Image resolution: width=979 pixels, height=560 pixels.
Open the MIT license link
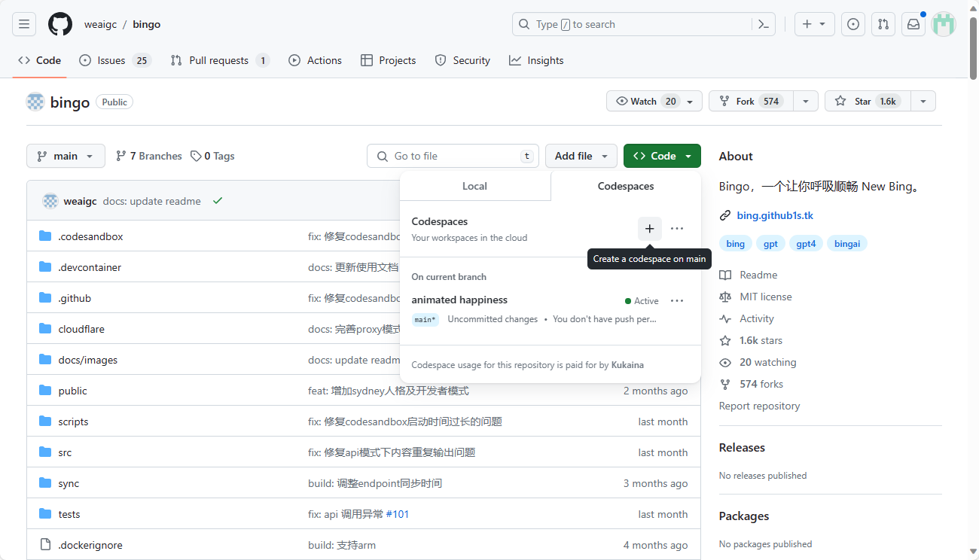[x=766, y=297]
